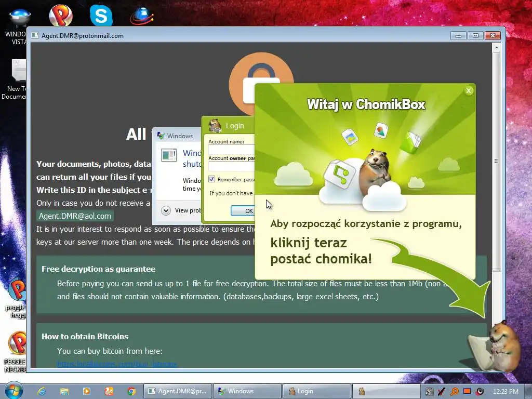Launch Internet Explorer from the taskbar
This screenshot has height=399, width=532.
pos(42,391)
